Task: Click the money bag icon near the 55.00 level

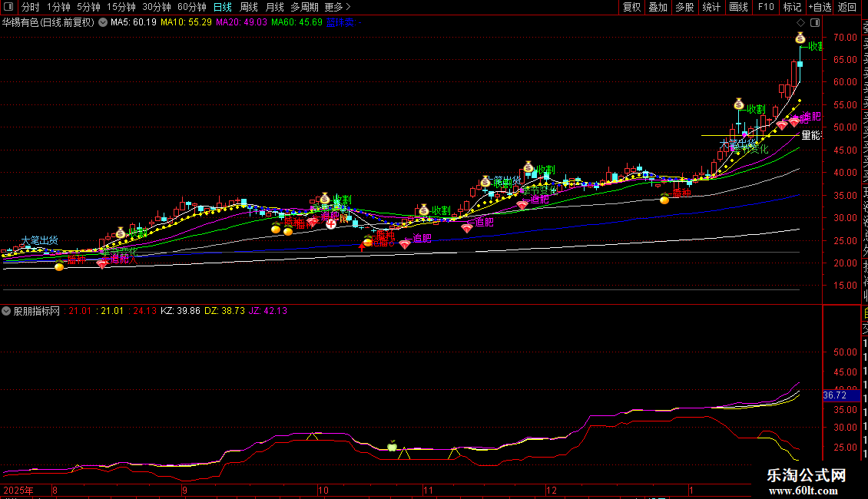Action: [x=738, y=104]
